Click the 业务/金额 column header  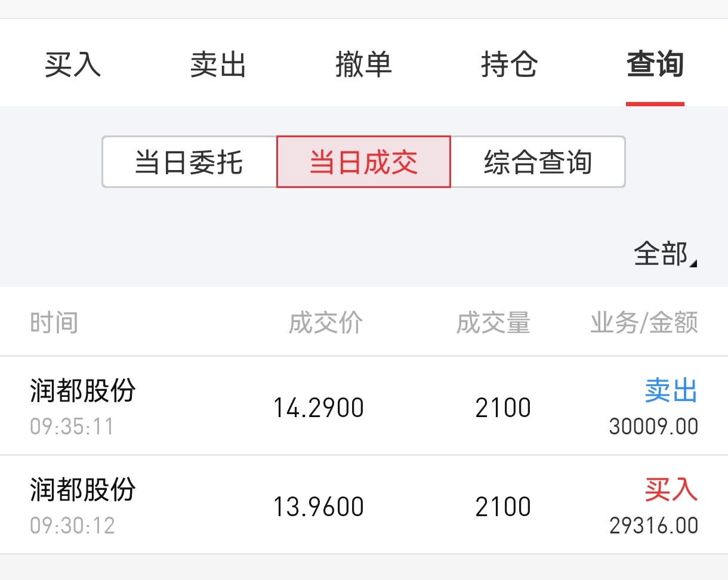coord(644,323)
